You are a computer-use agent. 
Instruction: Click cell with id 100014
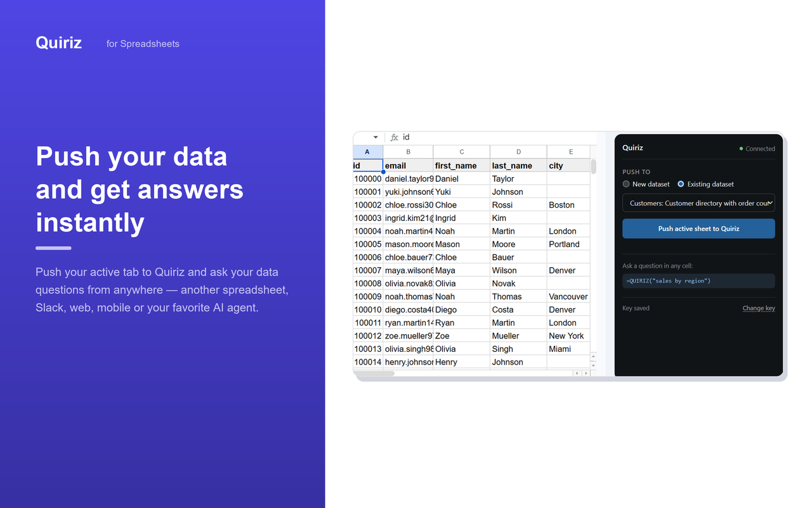tap(368, 362)
